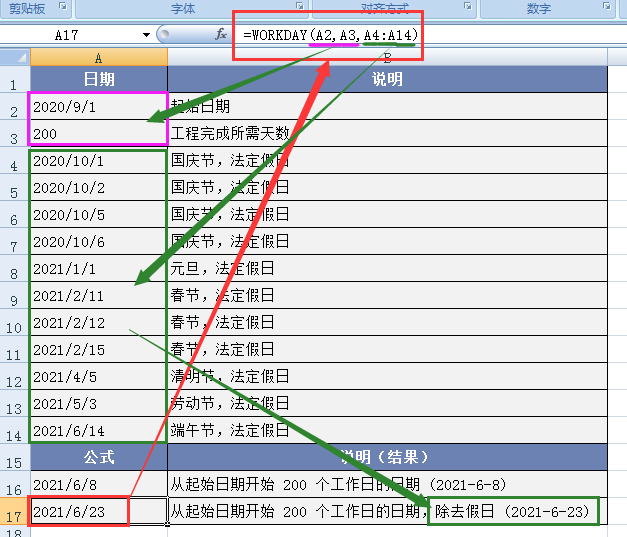Click cell containing 2021/4/5
This screenshot has height=537, width=627.
(x=99, y=376)
